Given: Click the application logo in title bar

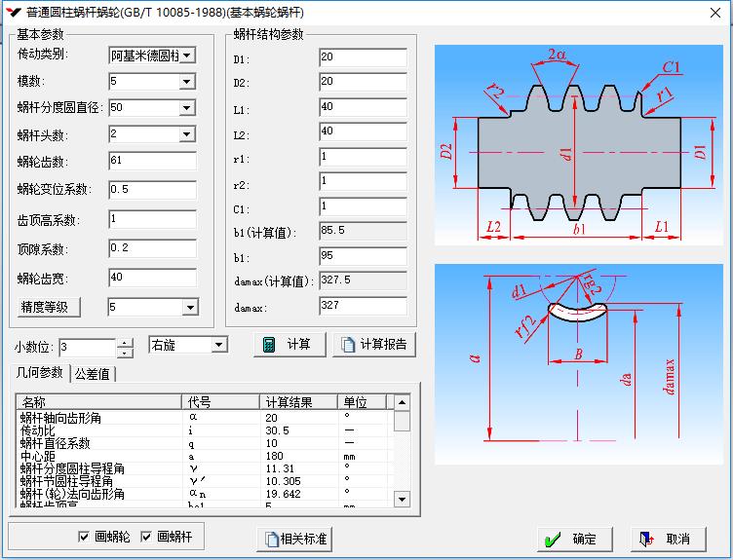Looking at the screenshot, I should pyautogui.click(x=12, y=12).
